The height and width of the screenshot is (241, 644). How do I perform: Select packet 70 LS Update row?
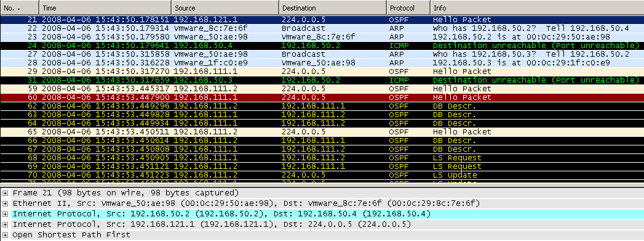click(x=322, y=175)
